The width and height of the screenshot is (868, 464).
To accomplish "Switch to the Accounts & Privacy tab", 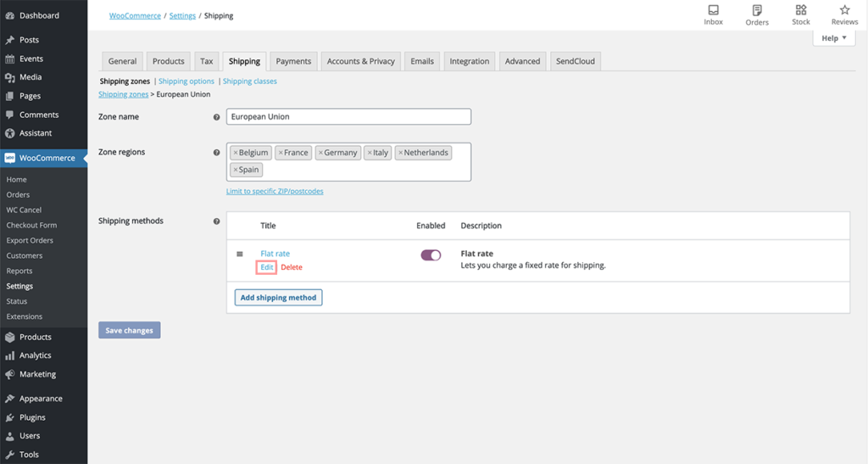I will pos(361,61).
